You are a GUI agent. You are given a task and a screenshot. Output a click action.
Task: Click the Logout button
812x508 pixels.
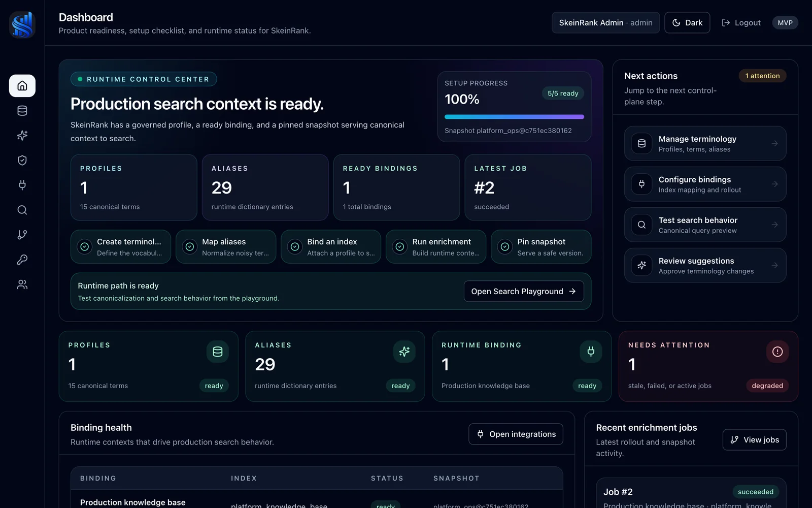click(x=741, y=23)
